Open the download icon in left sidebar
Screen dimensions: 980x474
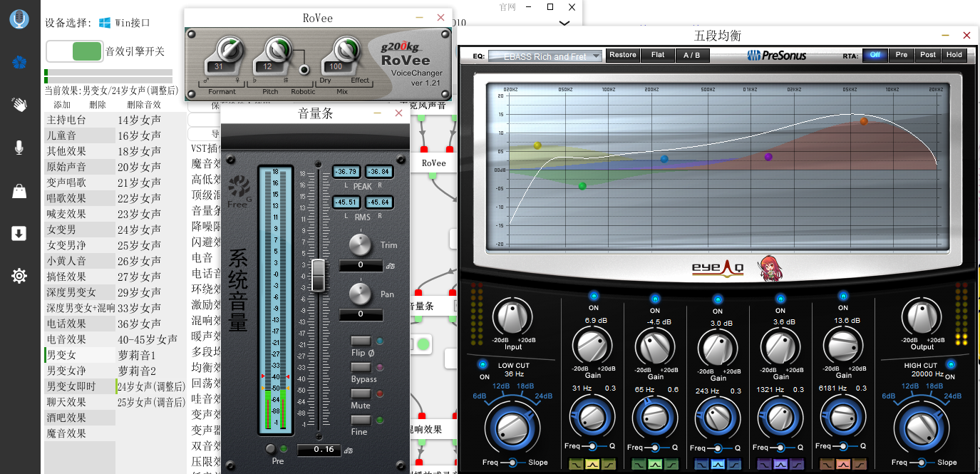(x=19, y=233)
